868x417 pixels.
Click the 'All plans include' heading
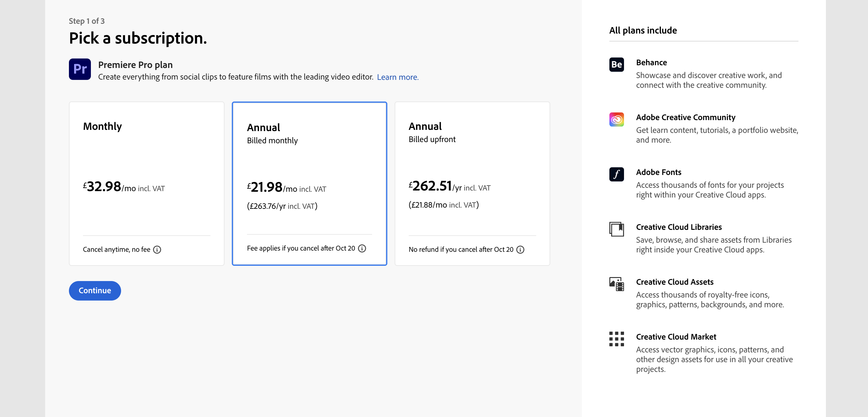(643, 30)
